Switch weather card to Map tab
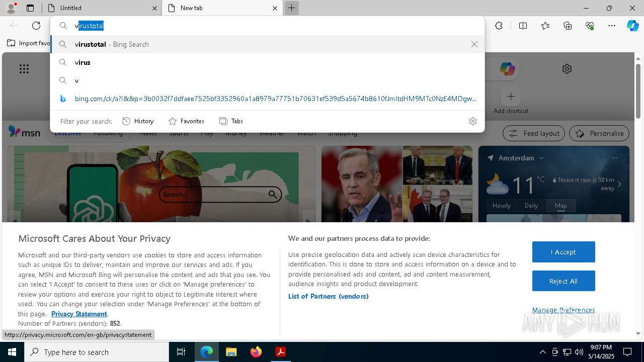The width and height of the screenshot is (644, 362). [x=560, y=206]
